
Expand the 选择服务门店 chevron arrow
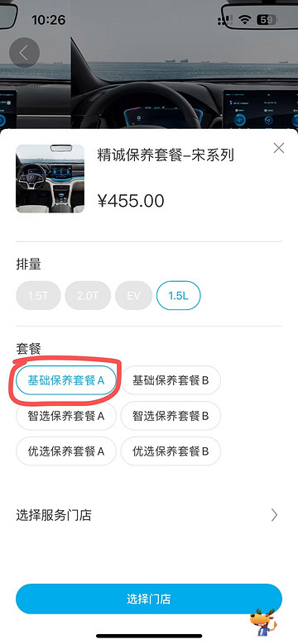click(275, 515)
